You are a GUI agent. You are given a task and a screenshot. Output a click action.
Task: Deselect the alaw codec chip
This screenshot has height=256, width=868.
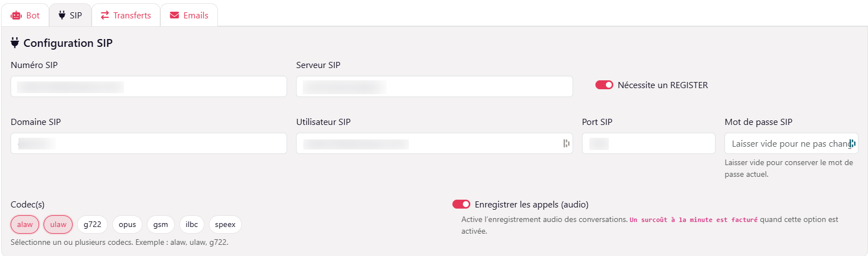coord(25,224)
